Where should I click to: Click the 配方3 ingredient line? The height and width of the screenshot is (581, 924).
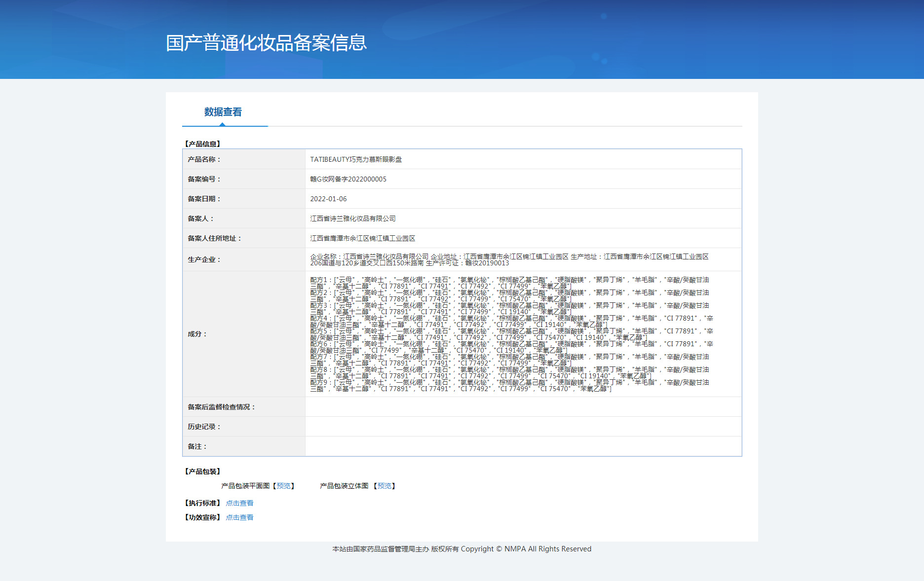point(509,308)
